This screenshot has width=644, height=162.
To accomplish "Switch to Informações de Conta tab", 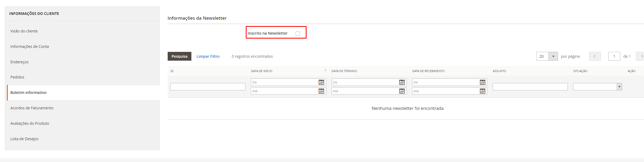I will (30, 47).
